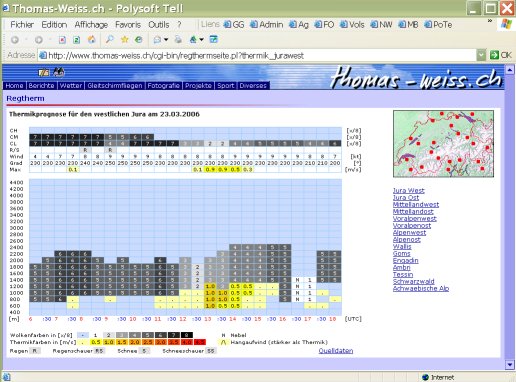Expand the address bar dropdown arrow
Viewport: 516px width, 382px height.
[481, 55]
